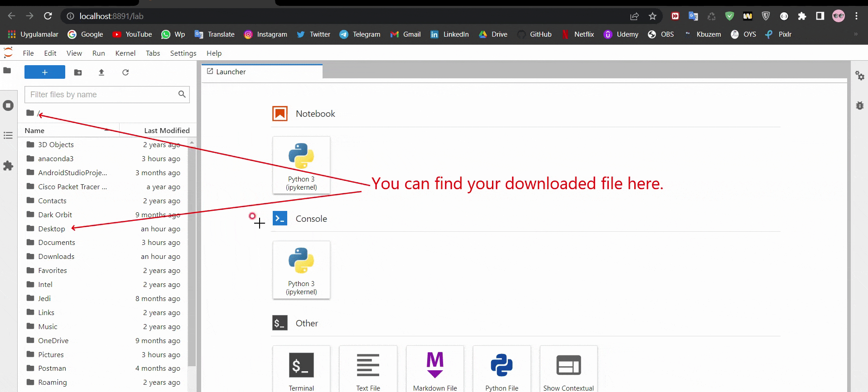Select the Postman folder

coord(103,368)
